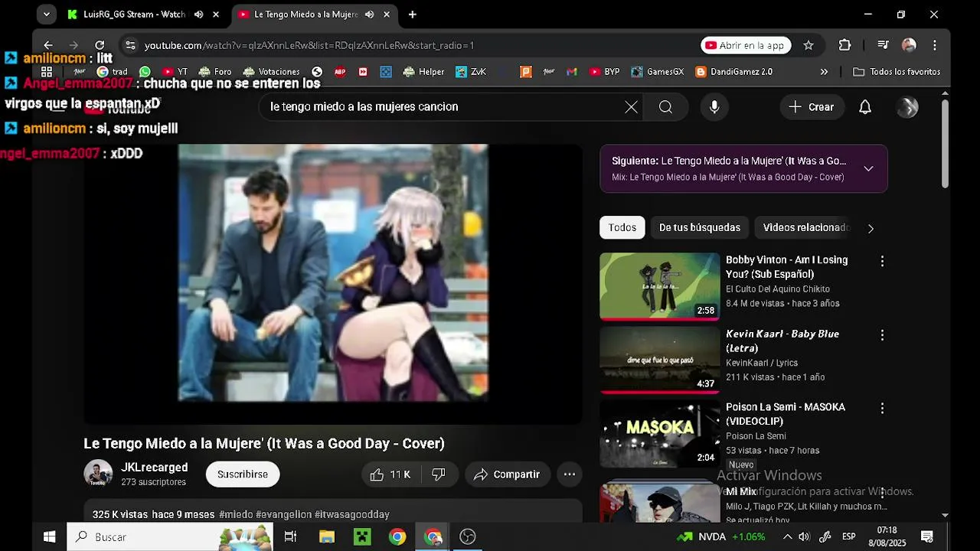
Task: Mute the Le Tengo Miedo tab audio
Action: pyautogui.click(x=370, y=15)
